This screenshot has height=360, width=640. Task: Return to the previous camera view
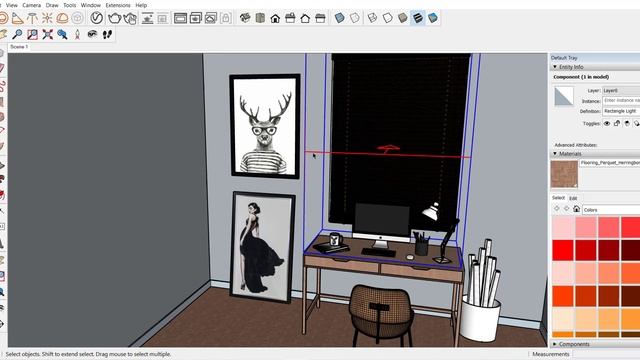(62, 34)
